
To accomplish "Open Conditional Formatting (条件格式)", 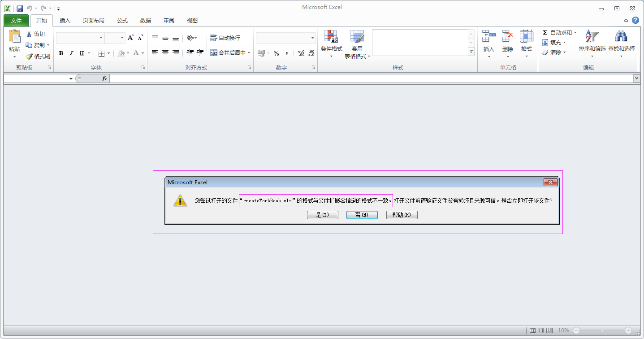I will [x=331, y=44].
